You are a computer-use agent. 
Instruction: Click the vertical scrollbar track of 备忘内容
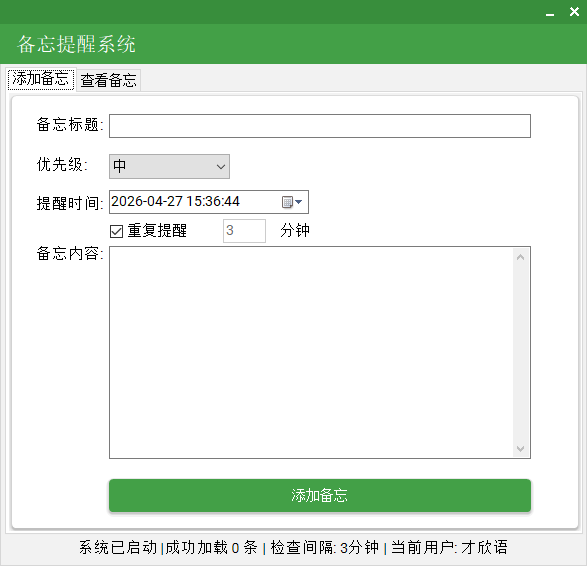tap(520, 353)
